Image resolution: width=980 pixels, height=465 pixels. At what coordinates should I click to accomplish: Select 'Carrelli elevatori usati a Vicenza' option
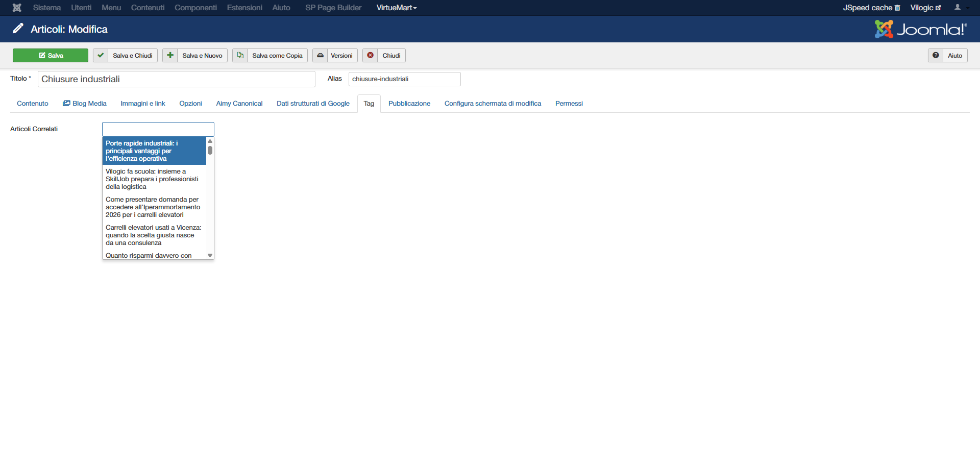pyautogui.click(x=154, y=235)
